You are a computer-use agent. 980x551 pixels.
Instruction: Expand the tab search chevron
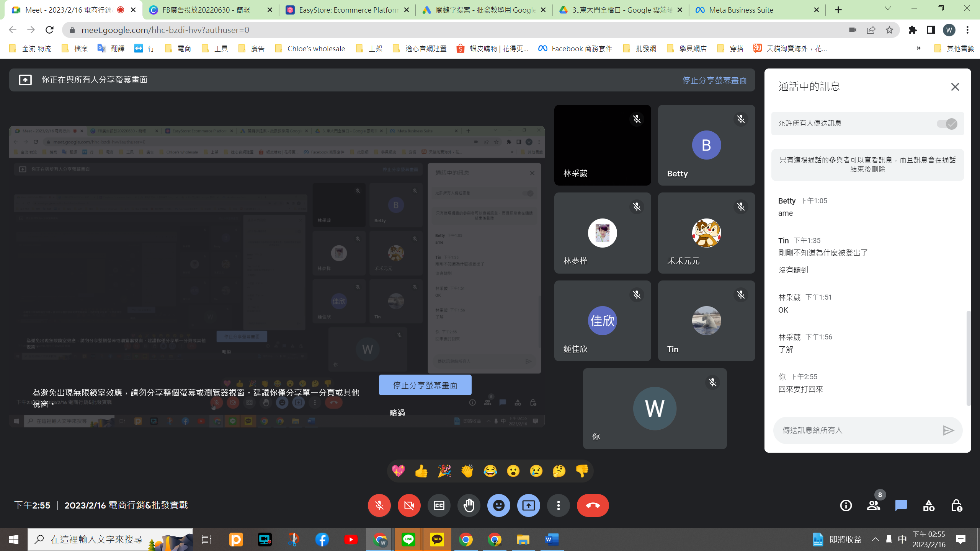888,9
